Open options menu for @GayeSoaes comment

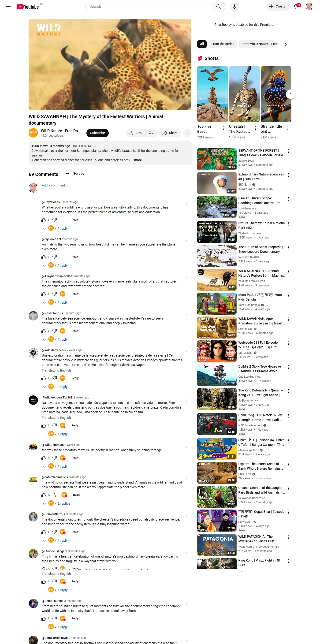(187, 205)
